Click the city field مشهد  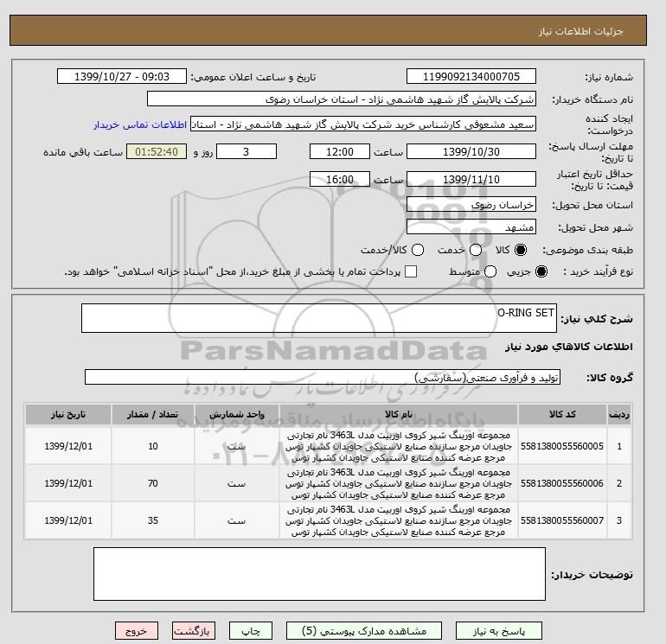click(x=471, y=227)
